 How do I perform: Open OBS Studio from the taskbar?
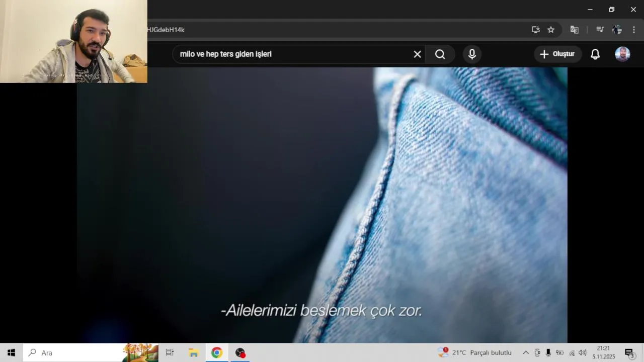click(x=240, y=352)
